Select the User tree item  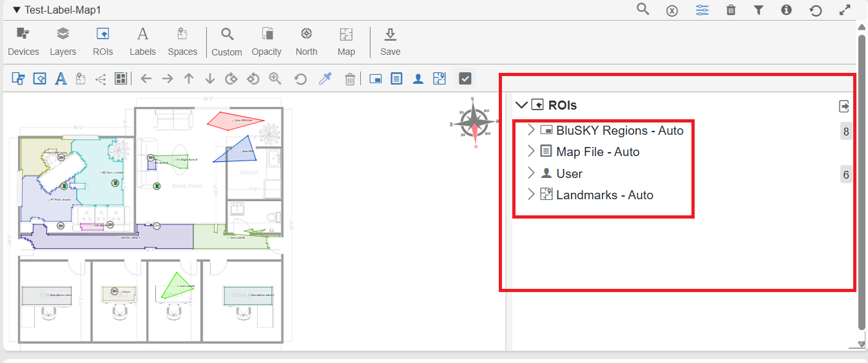[570, 173]
